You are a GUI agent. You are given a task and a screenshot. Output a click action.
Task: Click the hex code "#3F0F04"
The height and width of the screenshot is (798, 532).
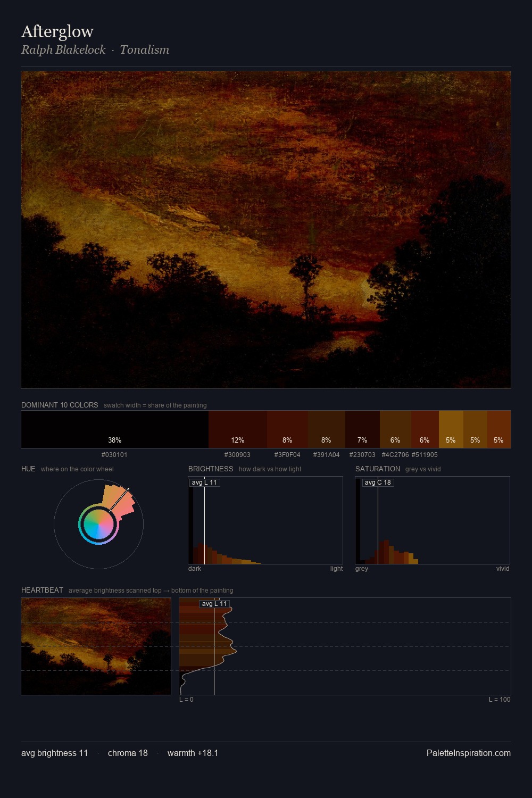(x=287, y=455)
